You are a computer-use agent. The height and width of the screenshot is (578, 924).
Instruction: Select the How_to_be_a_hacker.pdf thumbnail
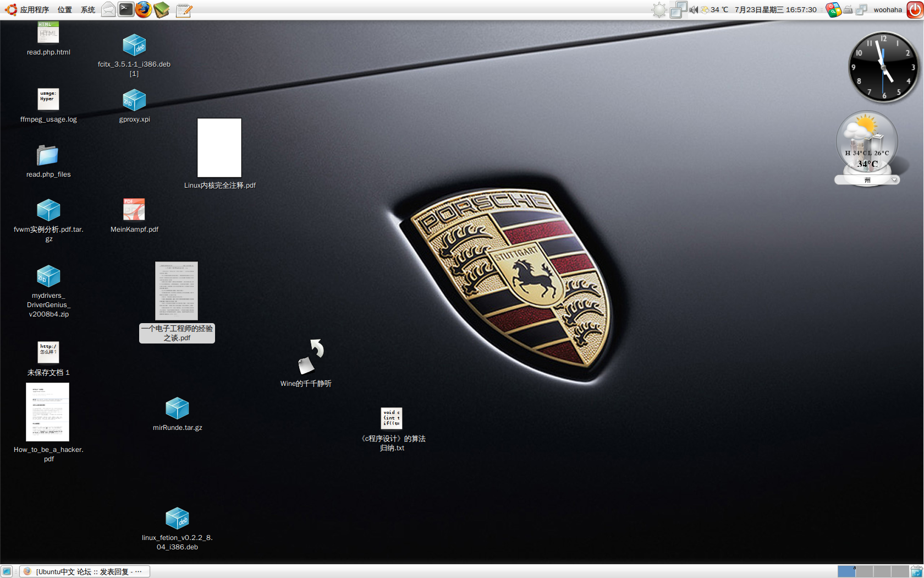pos(48,412)
